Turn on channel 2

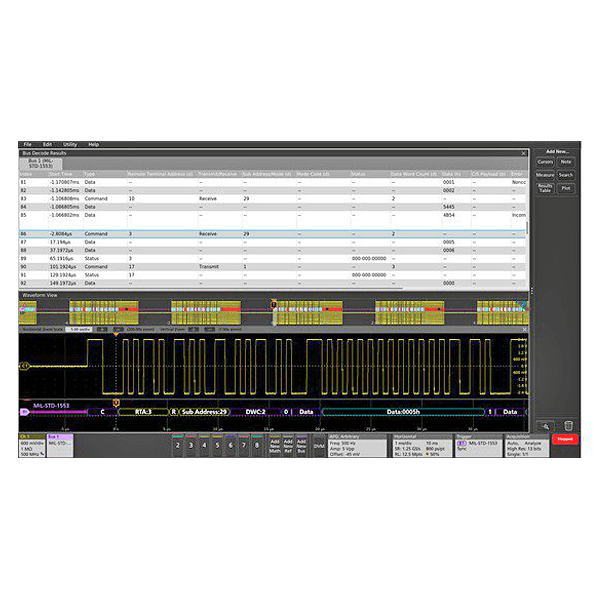click(177, 445)
